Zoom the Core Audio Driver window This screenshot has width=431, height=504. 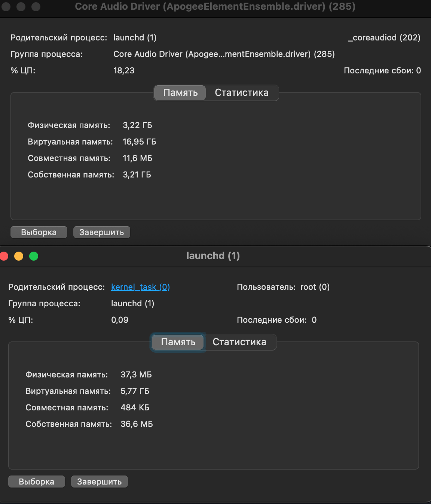[x=36, y=7]
